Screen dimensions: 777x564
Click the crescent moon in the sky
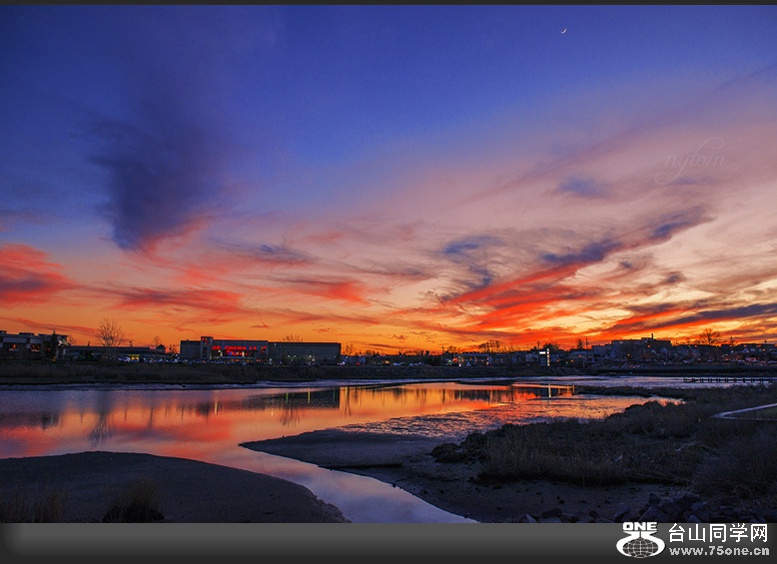(563, 31)
